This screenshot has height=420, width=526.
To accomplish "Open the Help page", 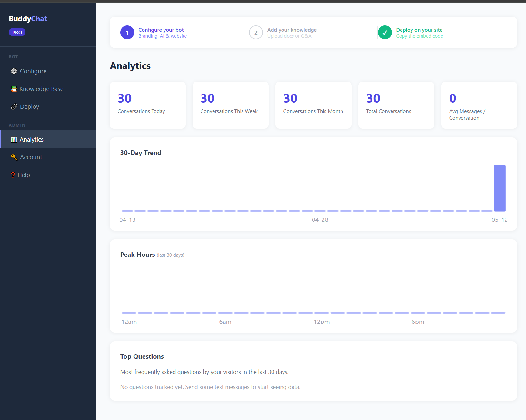I will (x=48, y=175).
